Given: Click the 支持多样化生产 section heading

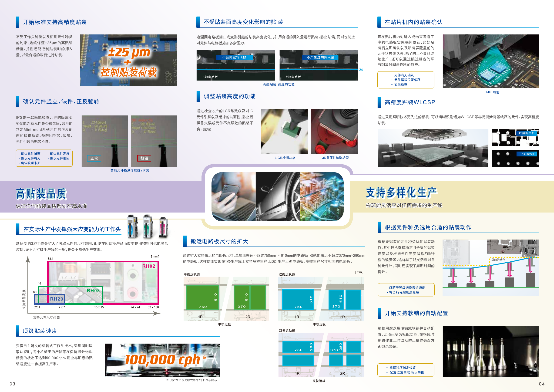Looking at the screenshot, I should click(401, 193).
